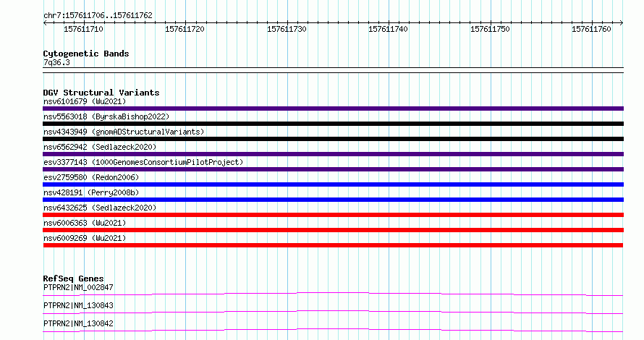The image size is (644, 340).
Task: Click the RefSeq Genes track title
Action: click(x=73, y=279)
